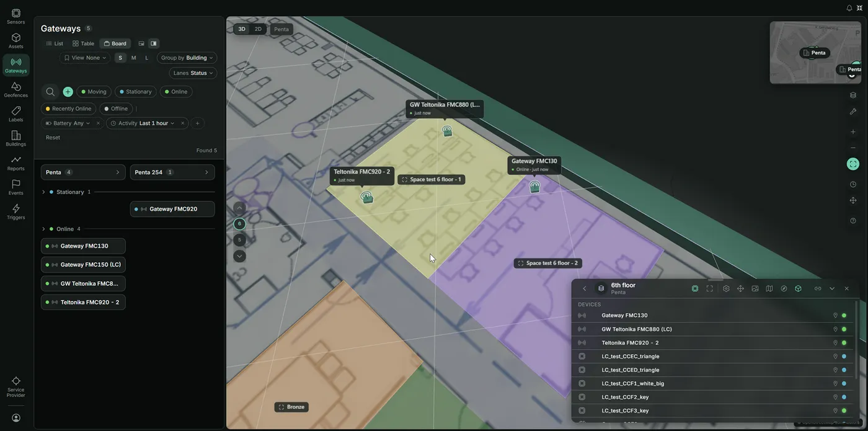Screen dimensions: 868x431
Task: Toggle the Moving status filter
Action: (x=94, y=92)
